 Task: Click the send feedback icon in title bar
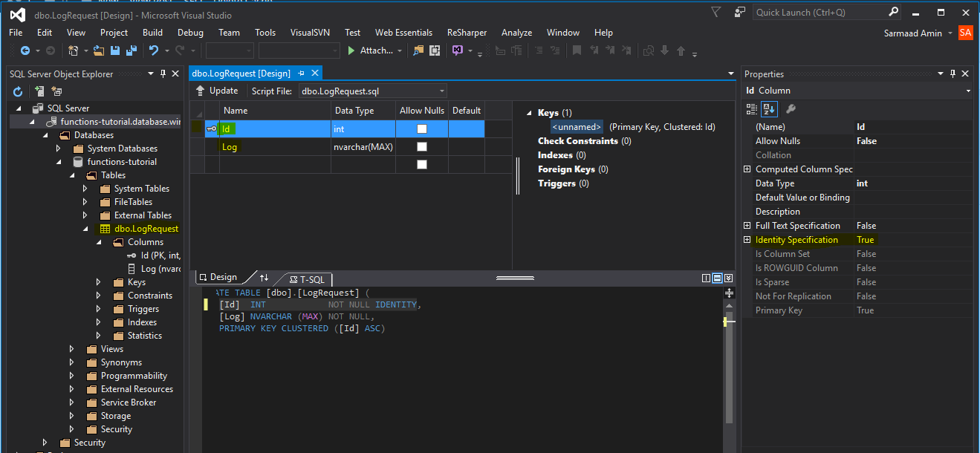tap(739, 12)
